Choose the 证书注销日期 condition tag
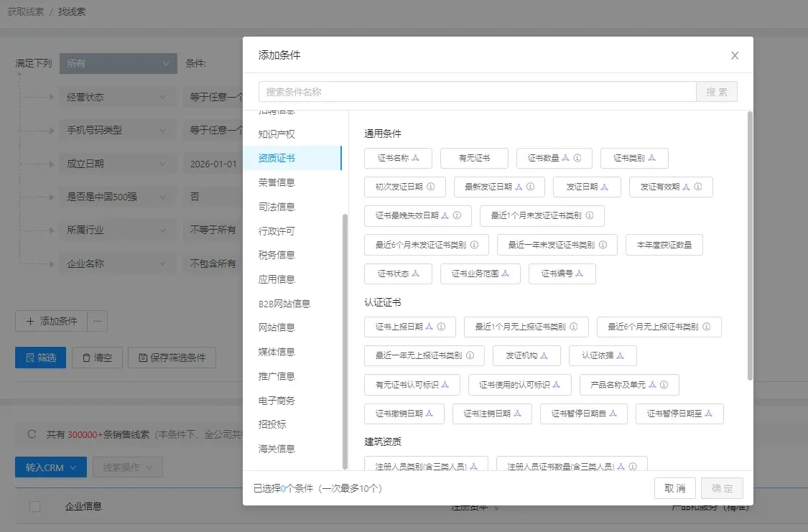The height and width of the screenshot is (532, 808). [492, 414]
